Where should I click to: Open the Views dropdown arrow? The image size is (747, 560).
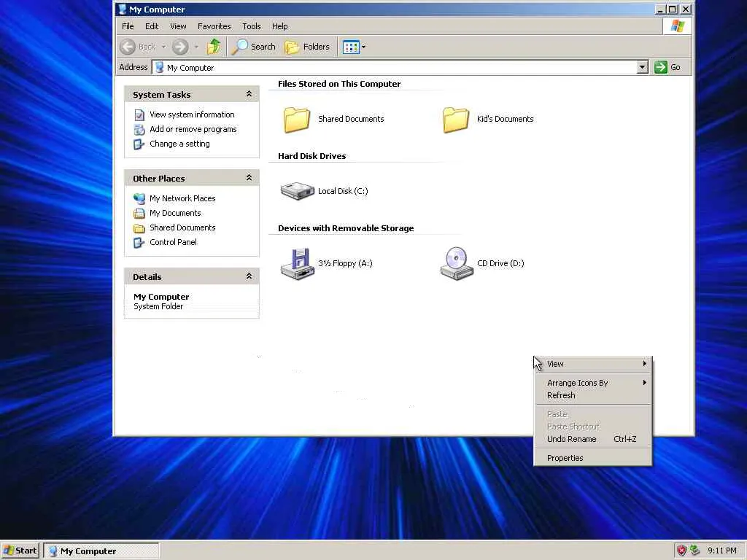[363, 47]
